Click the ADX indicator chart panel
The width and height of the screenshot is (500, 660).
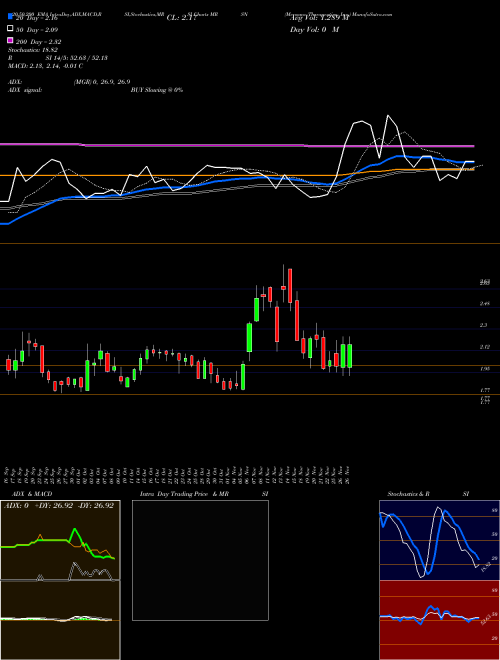click(60, 540)
